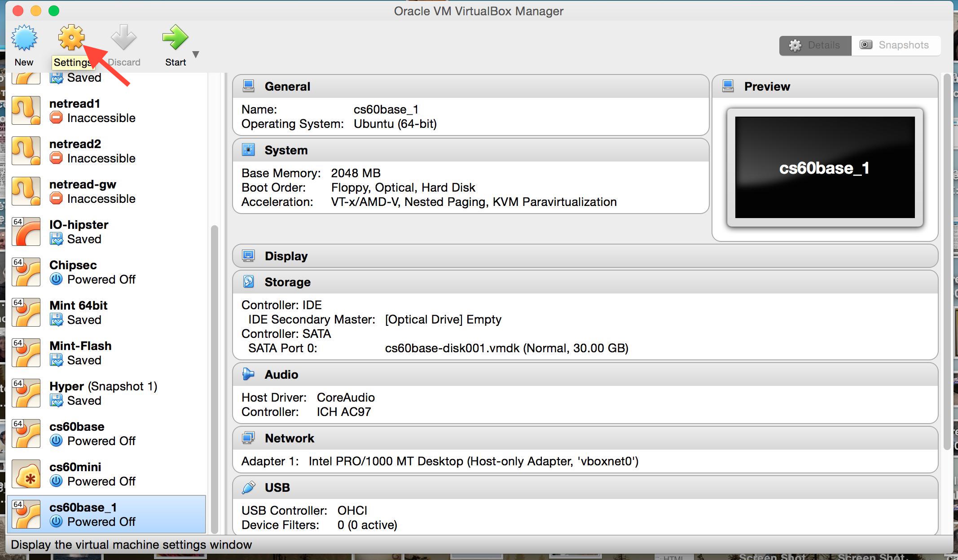958x560 pixels.
Task: Select netread1 in the VM list
Action: (x=106, y=110)
